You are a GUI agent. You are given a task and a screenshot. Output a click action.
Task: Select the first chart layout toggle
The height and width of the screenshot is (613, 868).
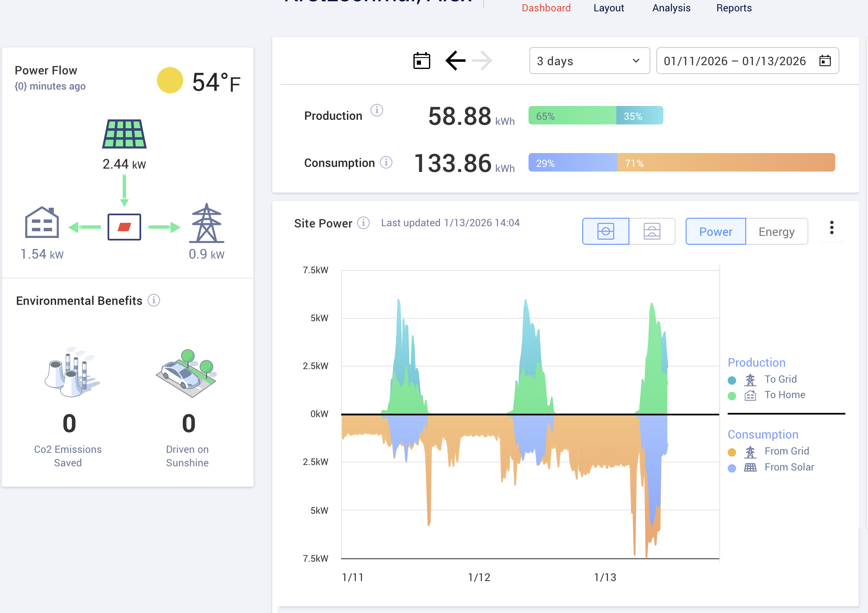pyautogui.click(x=605, y=231)
